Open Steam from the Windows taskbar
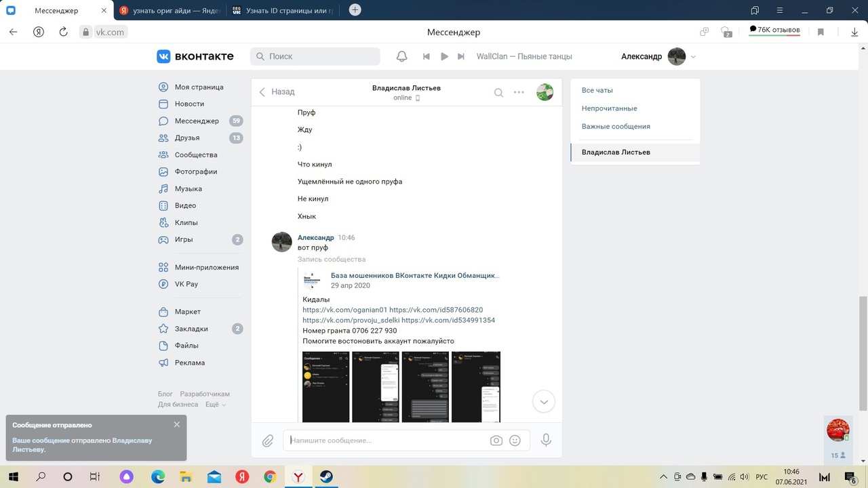The image size is (868, 488). (326, 476)
